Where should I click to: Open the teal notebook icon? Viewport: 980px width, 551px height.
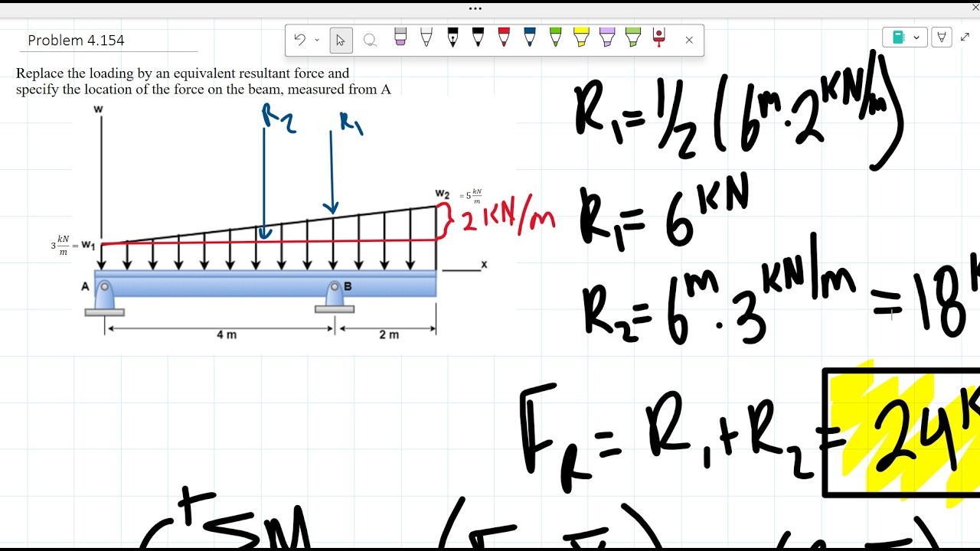pyautogui.click(x=899, y=37)
